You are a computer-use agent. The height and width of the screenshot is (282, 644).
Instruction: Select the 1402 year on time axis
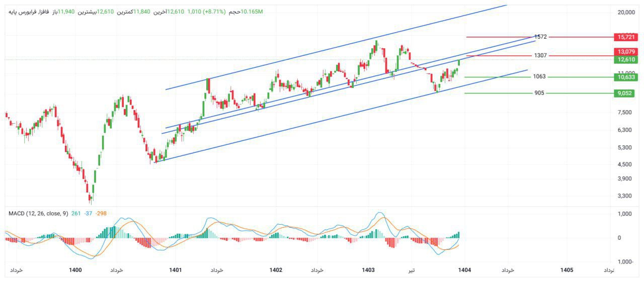point(275,270)
